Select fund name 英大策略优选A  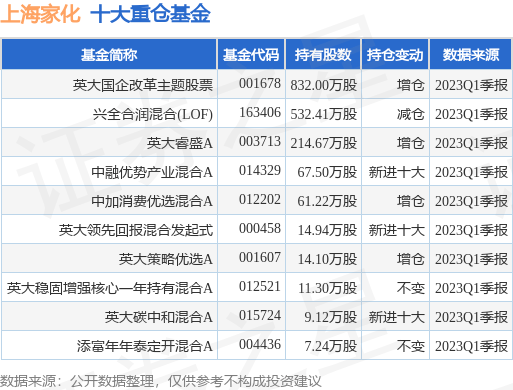pyautogui.click(x=166, y=259)
